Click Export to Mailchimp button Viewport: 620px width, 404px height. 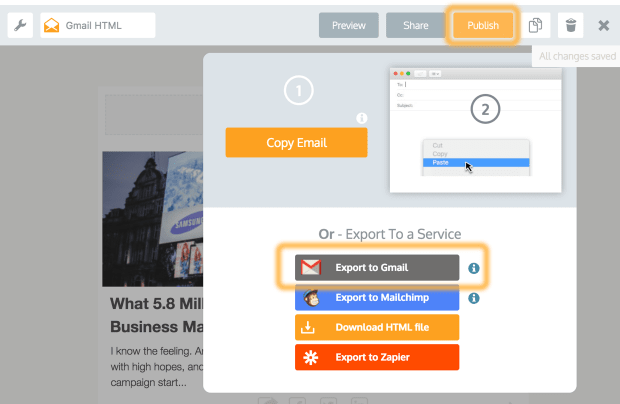click(x=377, y=297)
